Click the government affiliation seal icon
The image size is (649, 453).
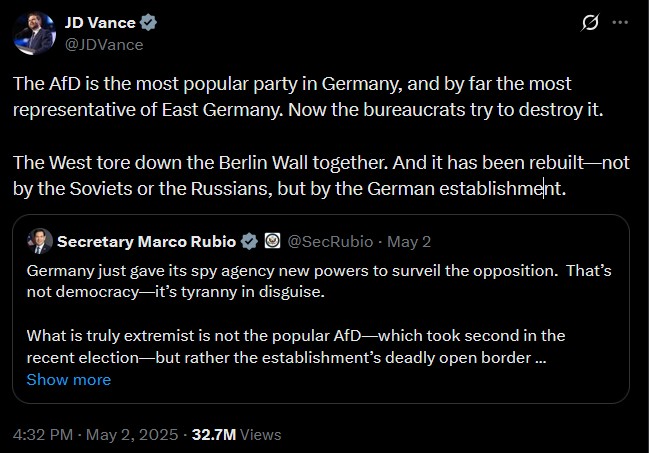(x=272, y=241)
